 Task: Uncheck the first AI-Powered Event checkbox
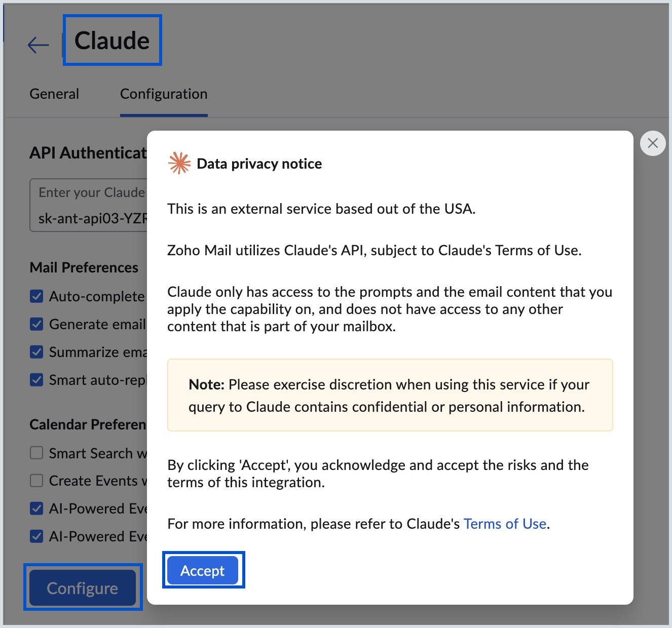(36, 508)
